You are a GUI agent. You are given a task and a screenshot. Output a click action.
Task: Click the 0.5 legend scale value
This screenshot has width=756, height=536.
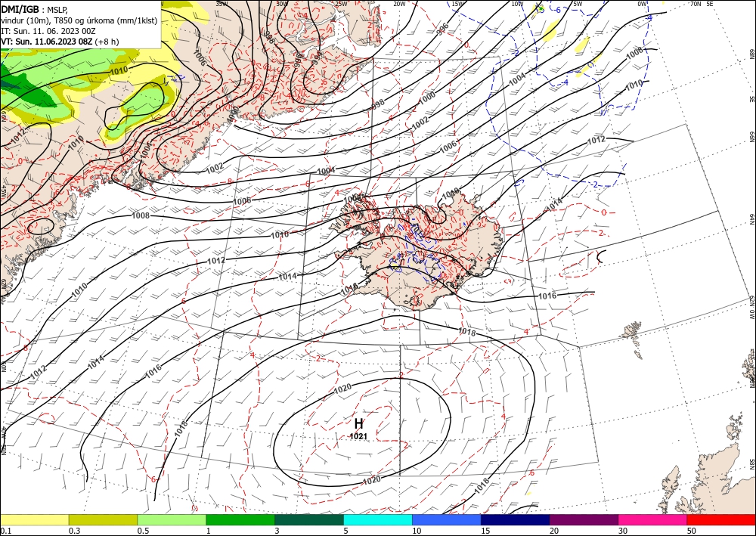point(143,531)
